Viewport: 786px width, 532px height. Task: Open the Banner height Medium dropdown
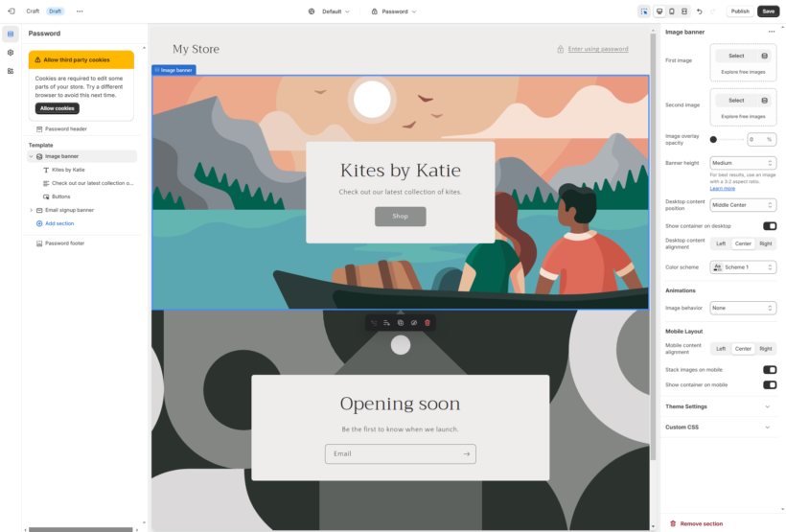point(743,163)
